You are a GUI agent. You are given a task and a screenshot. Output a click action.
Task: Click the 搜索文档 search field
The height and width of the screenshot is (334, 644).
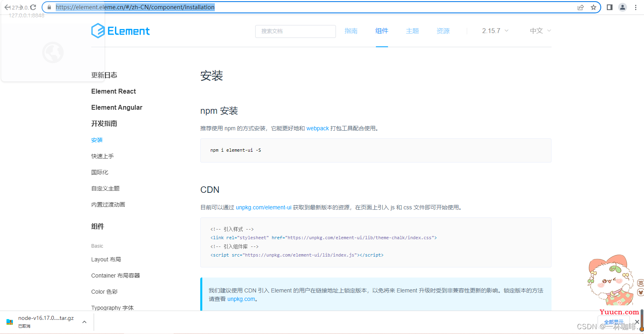click(296, 31)
